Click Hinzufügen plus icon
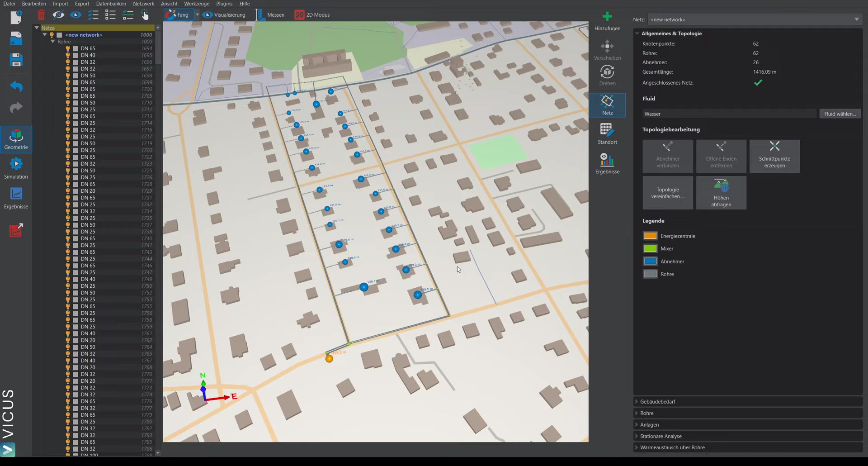This screenshot has height=466, width=868. 607,21
